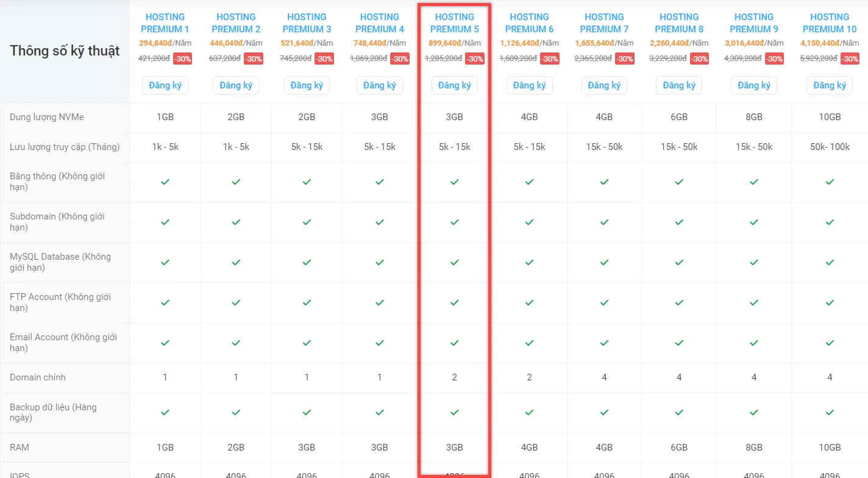The width and height of the screenshot is (868, 478).
Task: Open the Hosting Premium 3 title link
Action: click(307, 23)
